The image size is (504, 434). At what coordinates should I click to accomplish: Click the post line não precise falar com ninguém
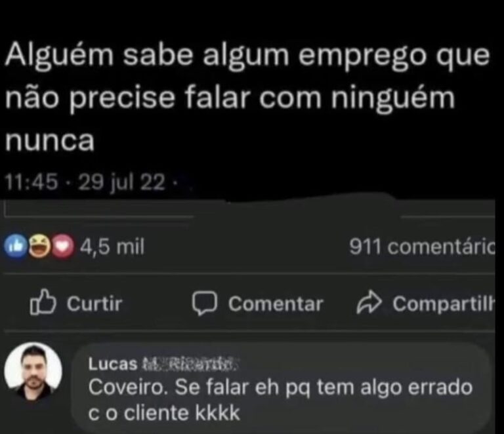coord(230,98)
